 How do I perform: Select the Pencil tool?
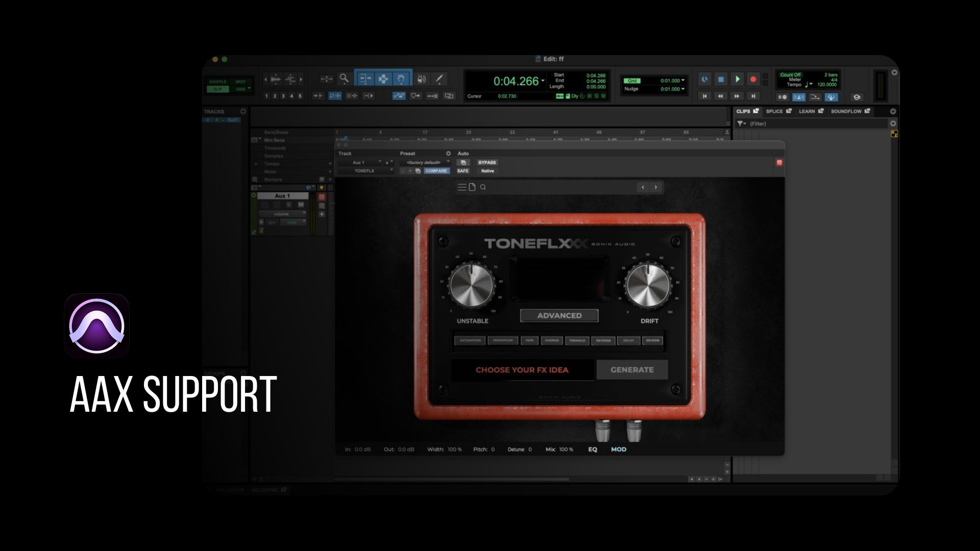pyautogui.click(x=439, y=79)
